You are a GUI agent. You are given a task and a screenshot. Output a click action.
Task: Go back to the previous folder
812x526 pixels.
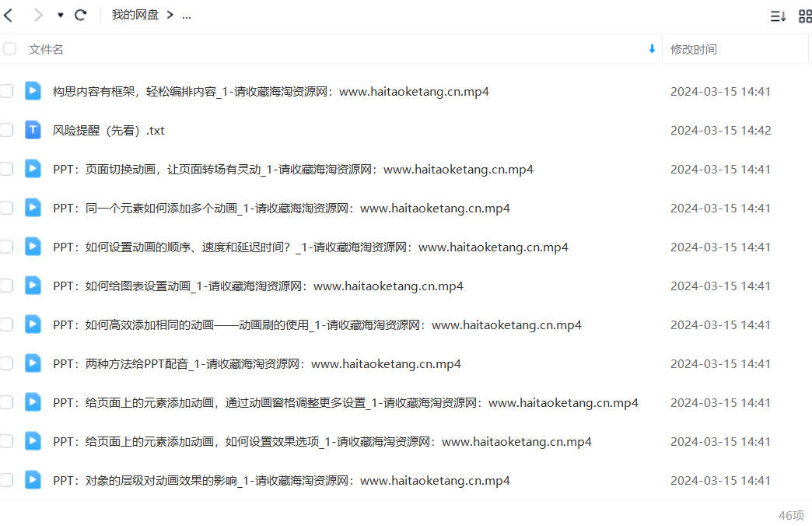9,16
